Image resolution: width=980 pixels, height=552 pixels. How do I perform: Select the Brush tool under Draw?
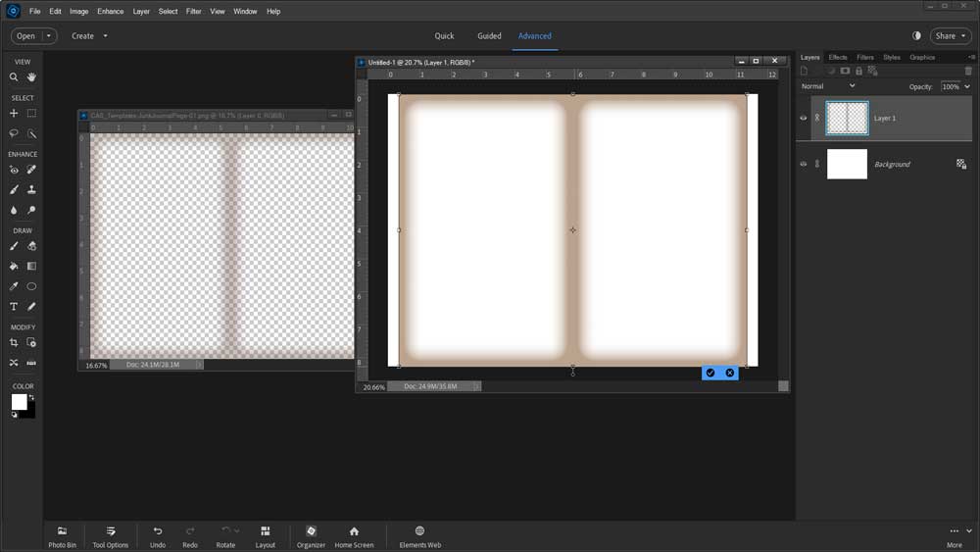click(x=14, y=246)
